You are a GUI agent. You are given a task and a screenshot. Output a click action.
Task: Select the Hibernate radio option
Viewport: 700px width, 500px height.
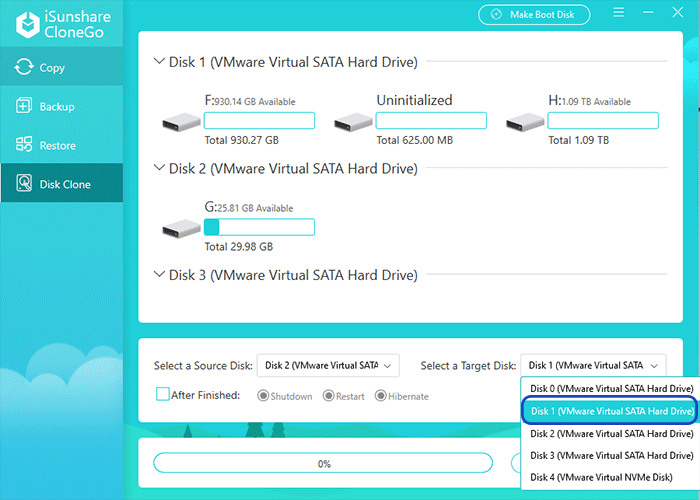pyautogui.click(x=381, y=396)
